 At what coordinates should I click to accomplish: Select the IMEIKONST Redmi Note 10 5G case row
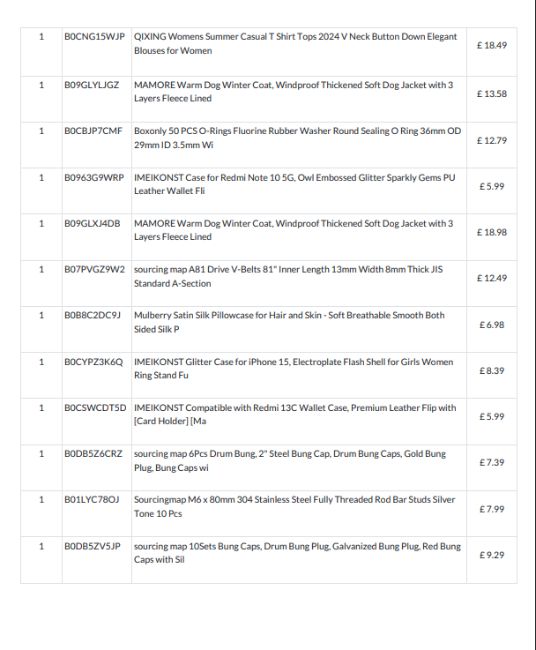coord(269,191)
